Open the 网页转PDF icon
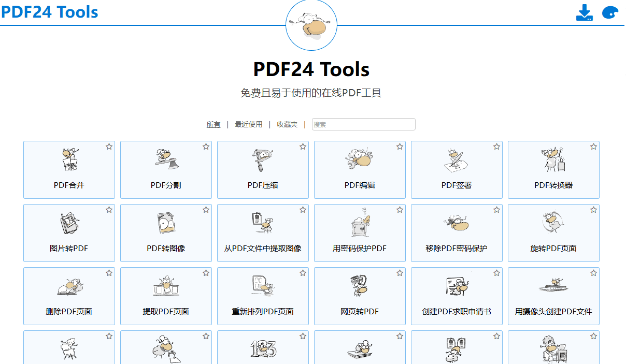Viewport: 626px width, 364px height. pos(360,286)
